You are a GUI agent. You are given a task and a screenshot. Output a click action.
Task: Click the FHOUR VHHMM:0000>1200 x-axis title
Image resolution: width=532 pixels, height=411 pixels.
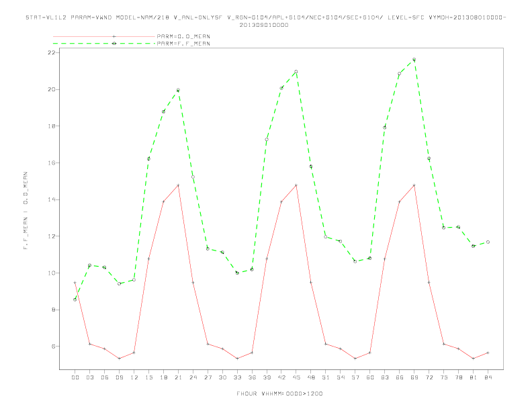(x=279, y=394)
